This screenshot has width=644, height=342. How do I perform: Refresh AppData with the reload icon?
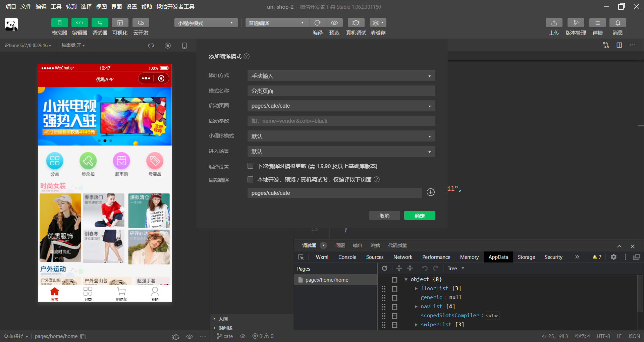pos(385,268)
